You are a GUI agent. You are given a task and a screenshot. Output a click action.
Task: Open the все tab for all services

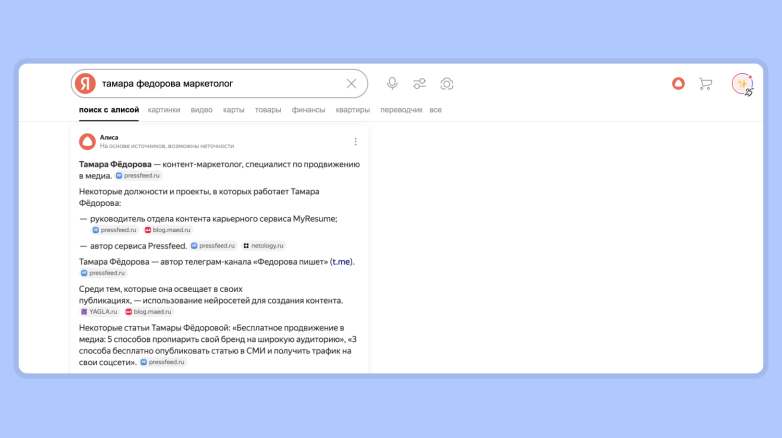coord(435,110)
